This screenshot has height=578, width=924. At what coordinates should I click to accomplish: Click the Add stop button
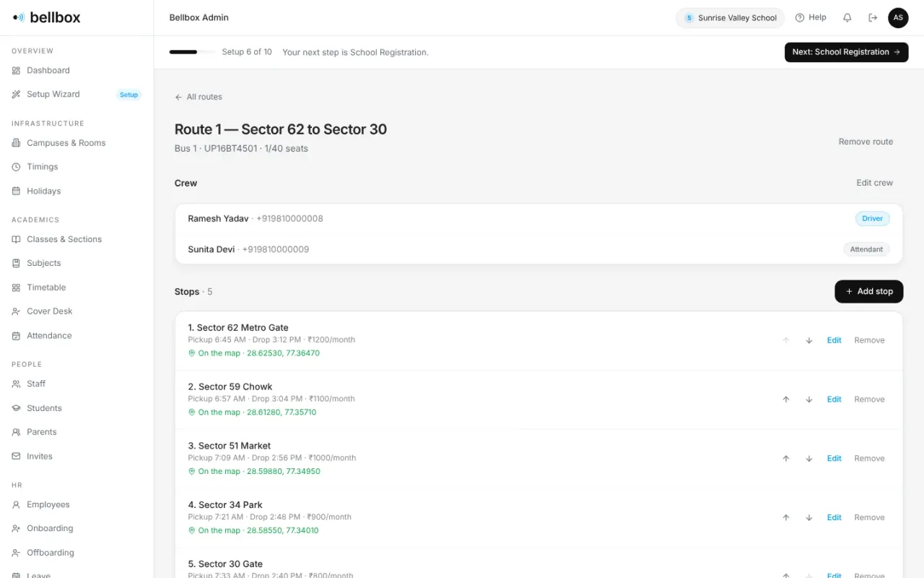(869, 291)
